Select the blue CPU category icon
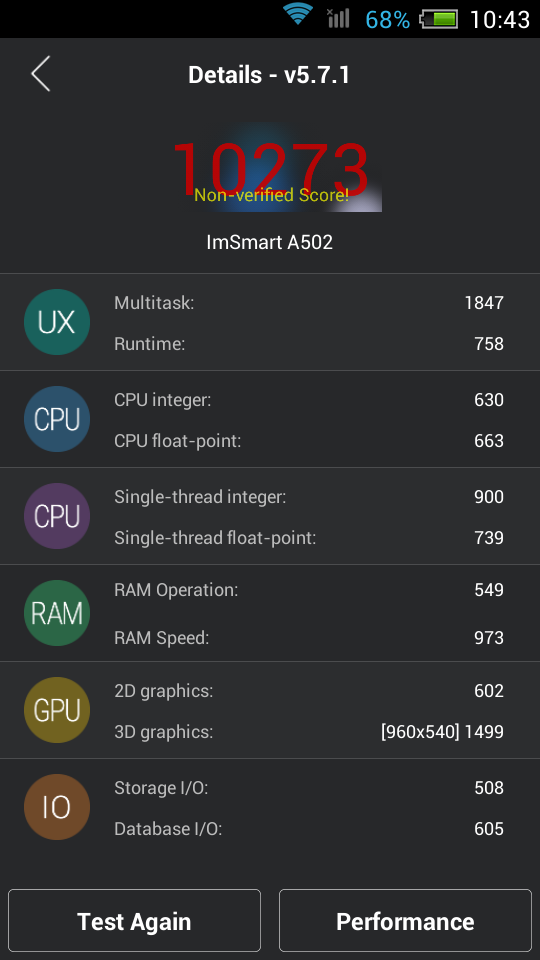Screen dimensions: 540x960 click(x=57, y=419)
